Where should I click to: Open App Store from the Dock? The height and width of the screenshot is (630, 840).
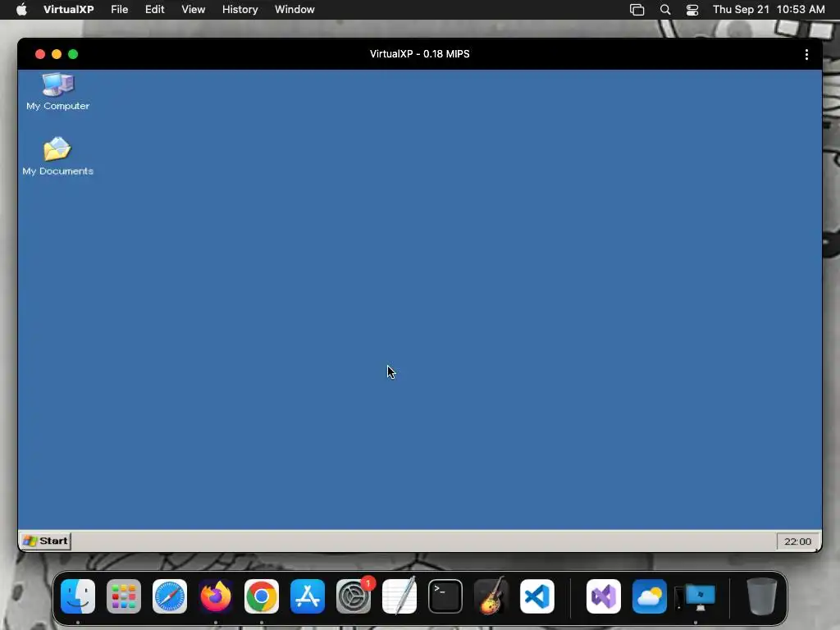308,596
